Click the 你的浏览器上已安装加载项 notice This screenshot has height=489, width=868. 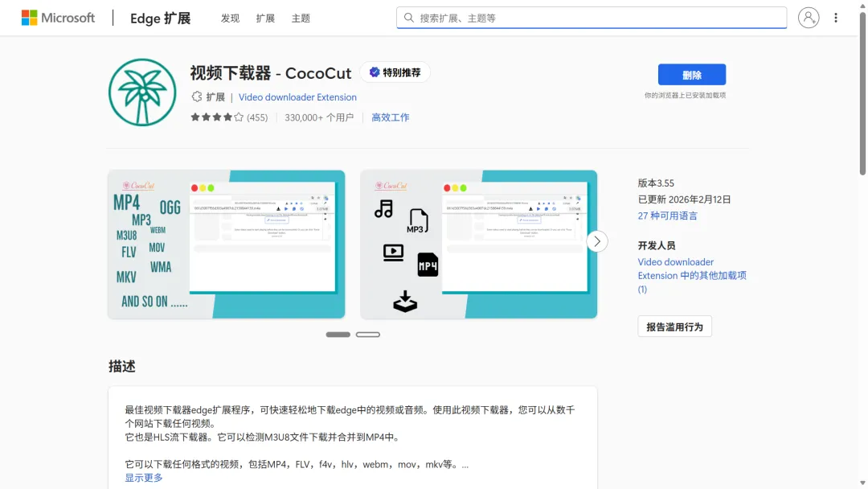click(x=685, y=95)
